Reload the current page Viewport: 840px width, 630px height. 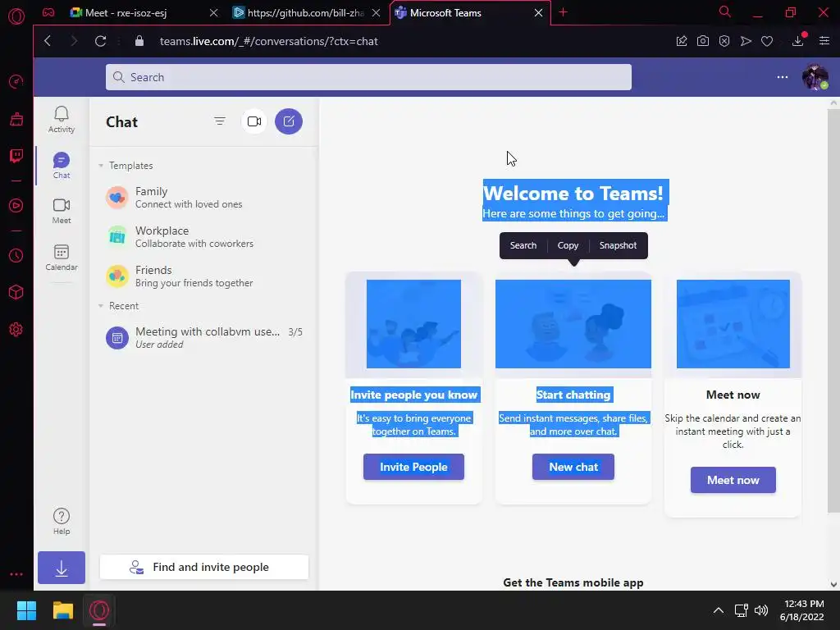click(100, 41)
